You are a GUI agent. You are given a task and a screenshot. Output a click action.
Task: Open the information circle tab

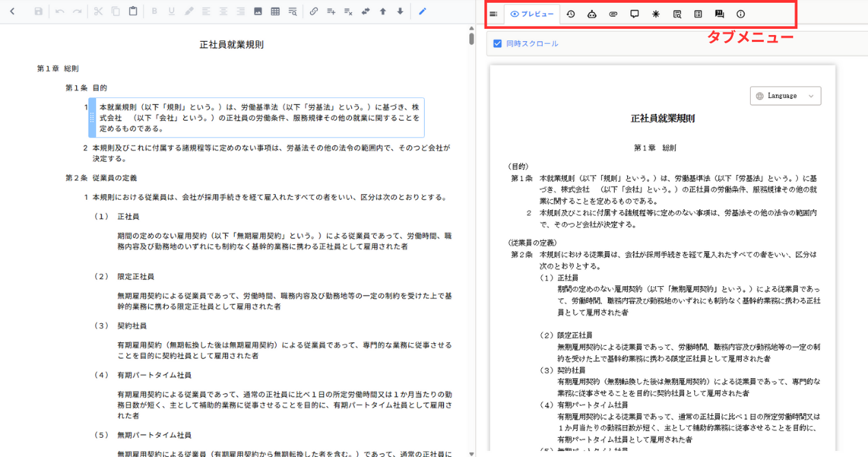click(740, 14)
